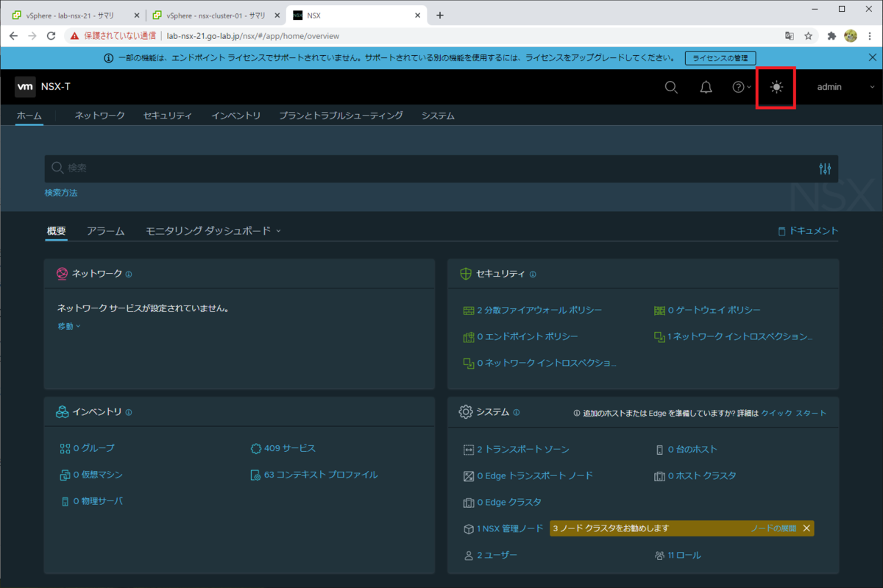Open プランとトラブルシューティング tab
883x588 pixels.
coord(341,116)
